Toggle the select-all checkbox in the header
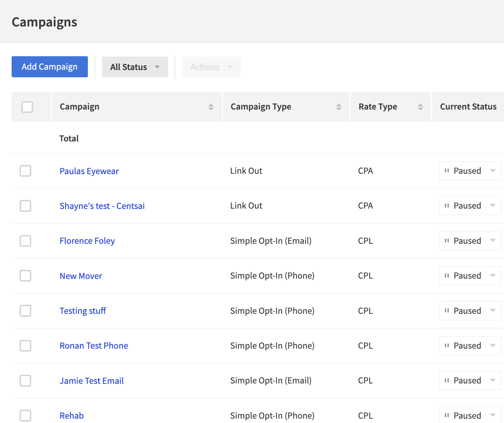This screenshot has width=504, height=423. [x=27, y=107]
